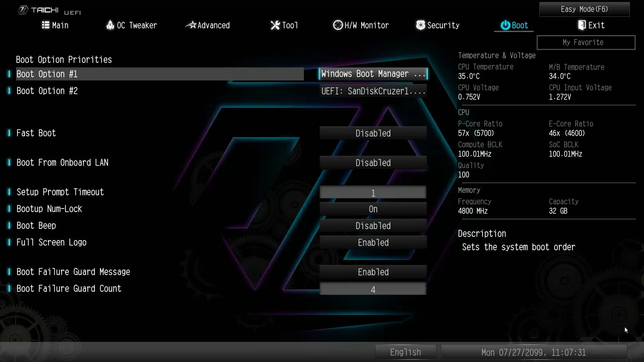Click the Boot Option Priorities heading
Viewport: 644px width, 362px height.
[x=64, y=60]
